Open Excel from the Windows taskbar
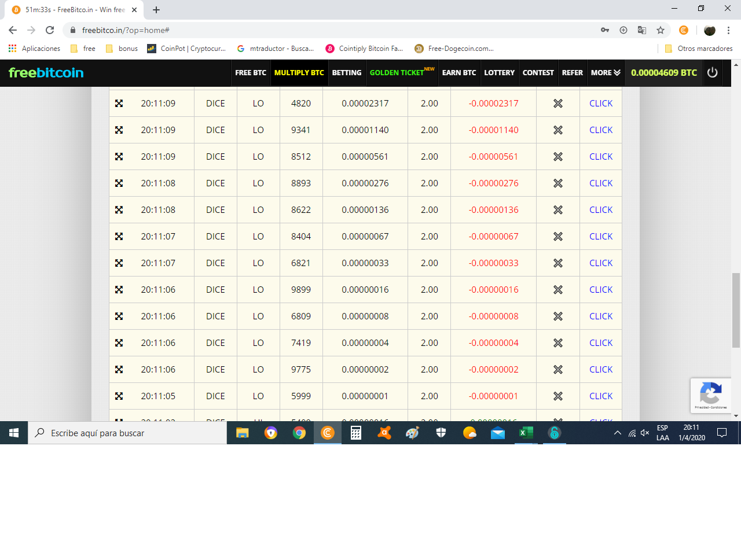 (526, 433)
